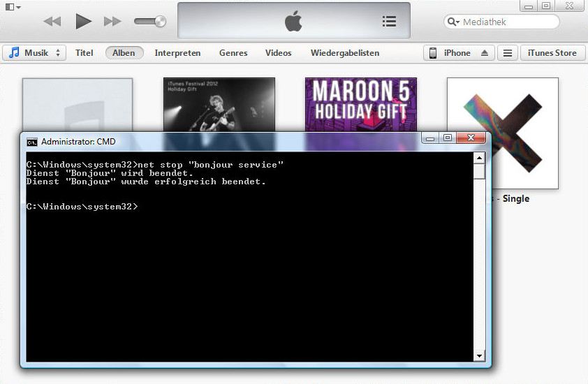This screenshot has height=384, width=588.
Task: Open the search options magnifier dropdown
Action: [453, 22]
